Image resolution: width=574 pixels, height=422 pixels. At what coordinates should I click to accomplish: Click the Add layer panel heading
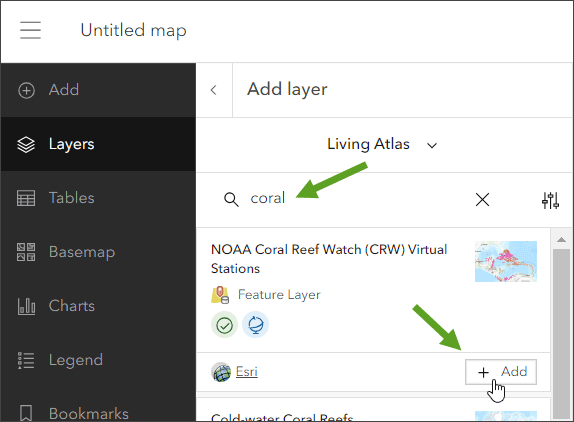coord(287,89)
